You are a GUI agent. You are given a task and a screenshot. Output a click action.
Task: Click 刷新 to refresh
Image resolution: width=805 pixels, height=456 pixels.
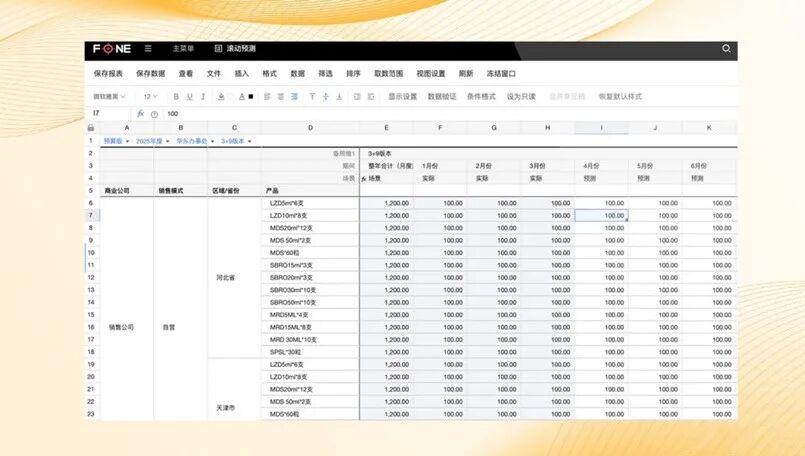click(x=466, y=74)
